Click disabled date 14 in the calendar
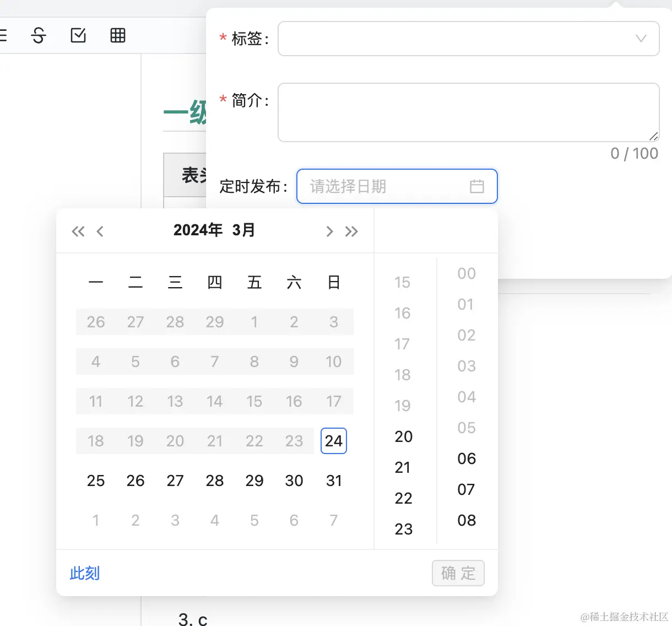Viewport: 672px width, 626px height. tap(215, 401)
